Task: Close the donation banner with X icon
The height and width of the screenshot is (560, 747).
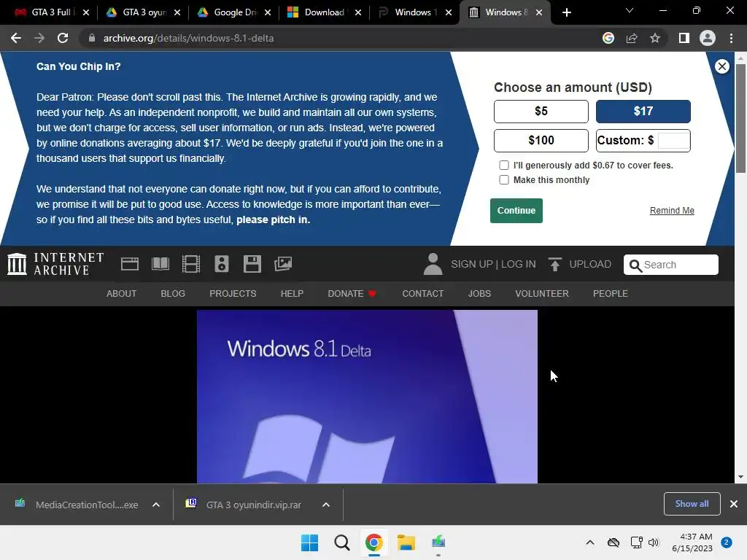Action: tap(721, 66)
